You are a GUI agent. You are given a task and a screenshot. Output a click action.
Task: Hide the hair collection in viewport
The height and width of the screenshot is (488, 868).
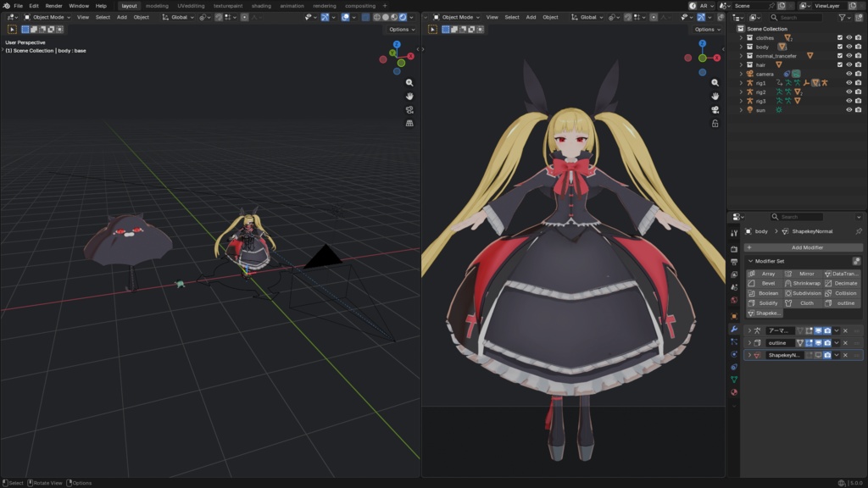coord(849,64)
